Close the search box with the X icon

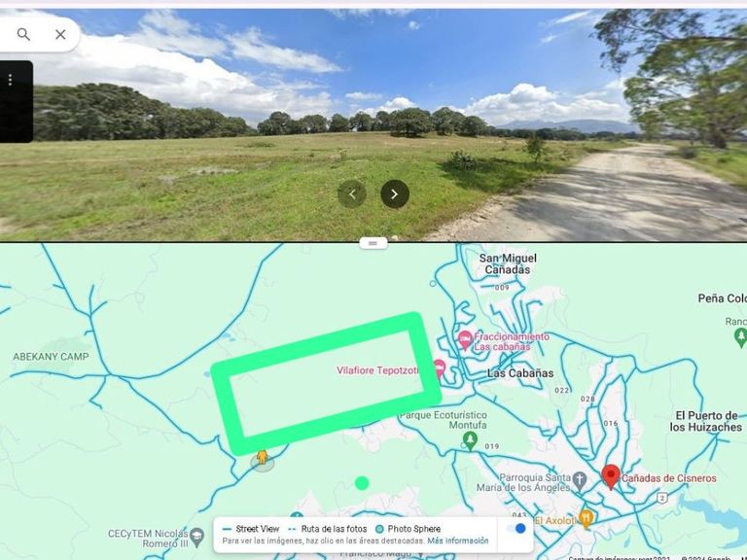(x=60, y=34)
